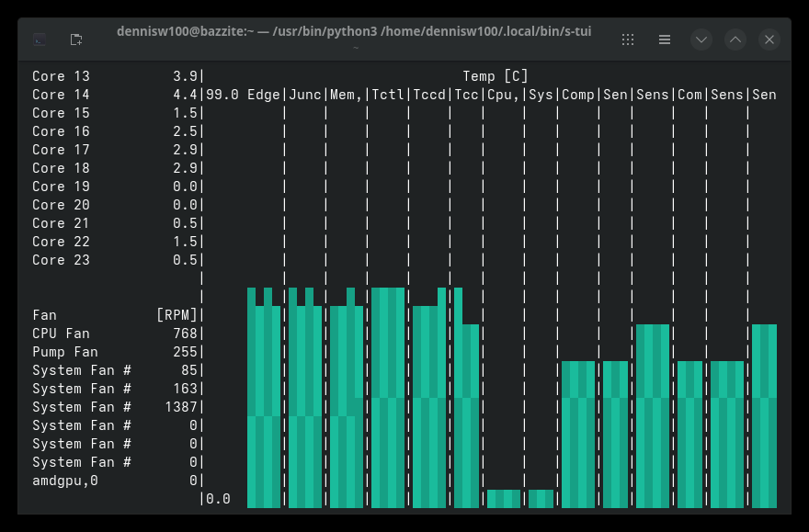Open the hamburger main menu
This screenshot has width=809, height=532.
pos(665,40)
